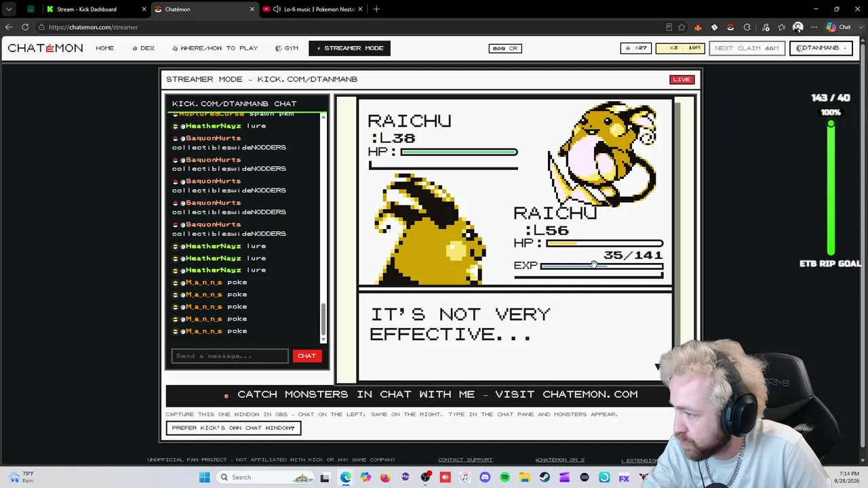Open the media control music-note icon
The image size is (868, 488).
coord(766,27)
